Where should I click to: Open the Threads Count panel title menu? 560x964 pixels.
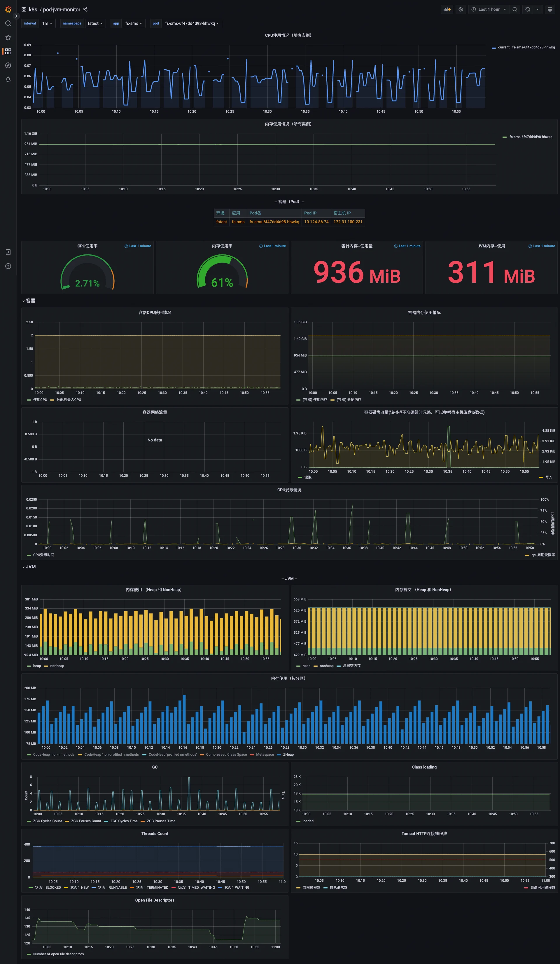point(155,834)
